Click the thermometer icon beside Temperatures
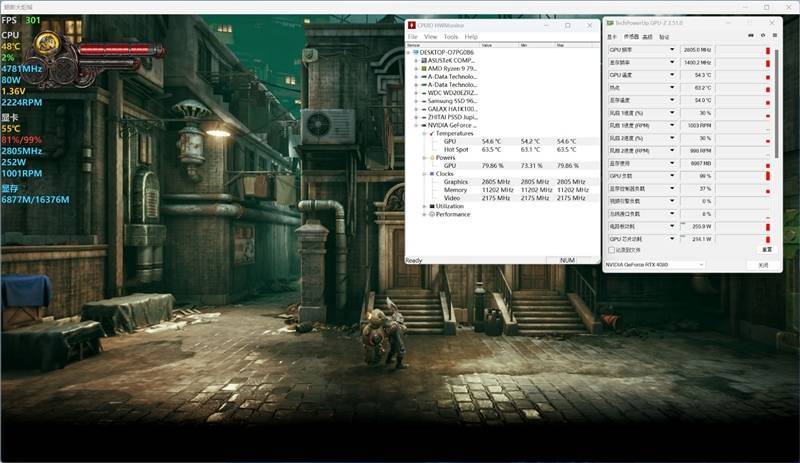800x463 pixels. pos(432,133)
